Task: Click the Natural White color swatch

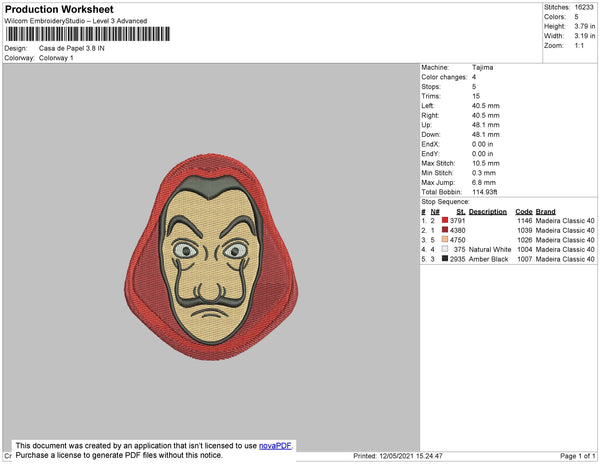Action: pyautogui.click(x=445, y=249)
